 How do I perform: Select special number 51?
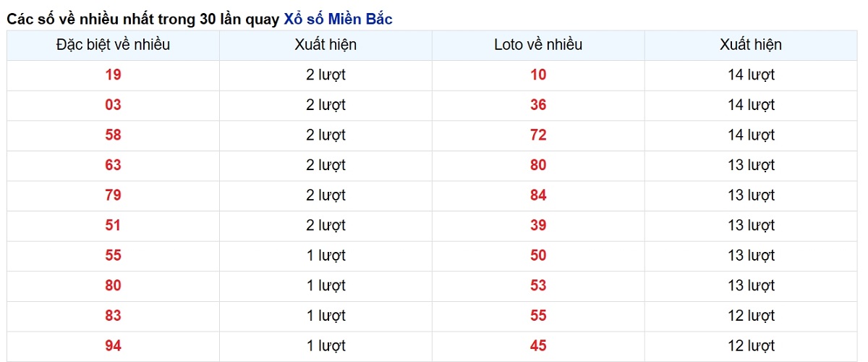pyautogui.click(x=113, y=226)
